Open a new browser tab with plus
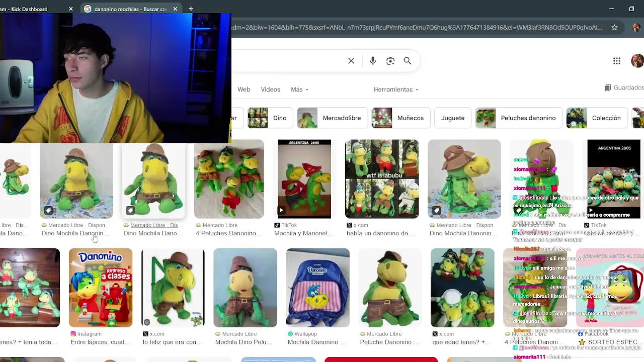644x362 pixels. (191, 9)
